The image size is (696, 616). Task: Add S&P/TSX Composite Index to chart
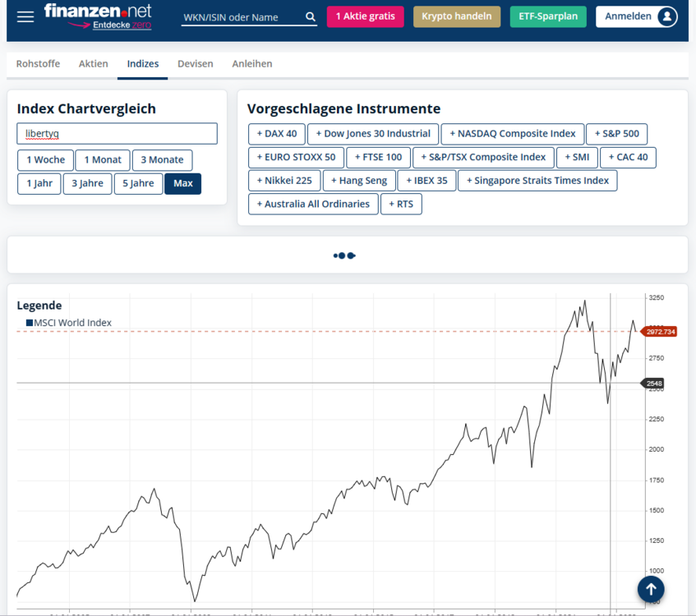(x=483, y=157)
